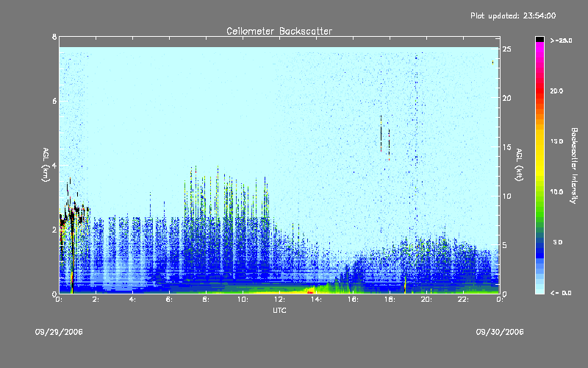Click the 'Ceilometer Backscatter' plot title
Viewport: 588px width, 368px height.
click(279, 31)
